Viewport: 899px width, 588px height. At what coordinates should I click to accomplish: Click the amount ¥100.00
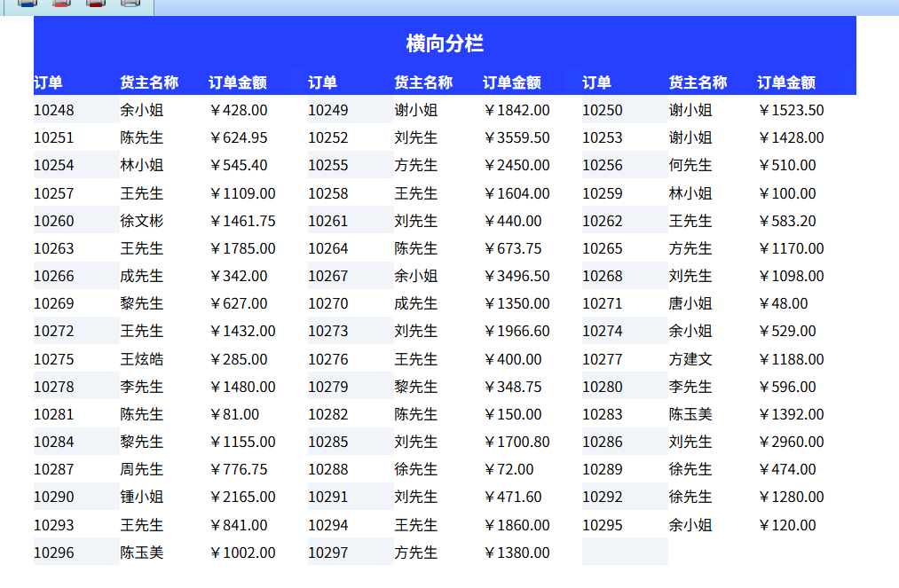pyautogui.click(x=786, y=193)
